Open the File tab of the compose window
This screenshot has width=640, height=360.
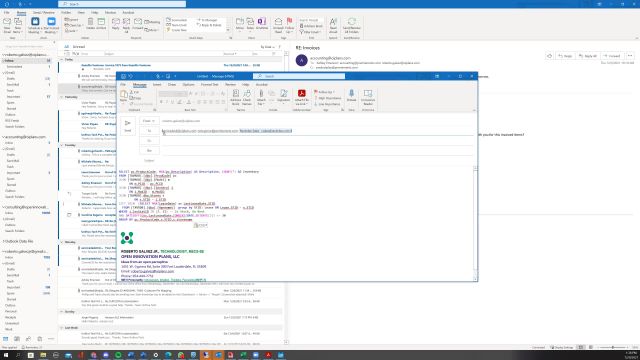[x=123, y=84]
